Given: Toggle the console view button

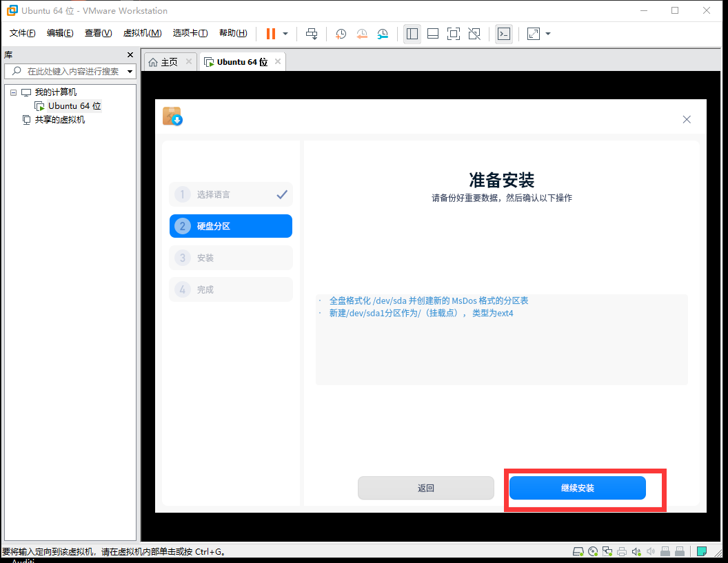Looking at the screenshot, I should tap(504, 33).
